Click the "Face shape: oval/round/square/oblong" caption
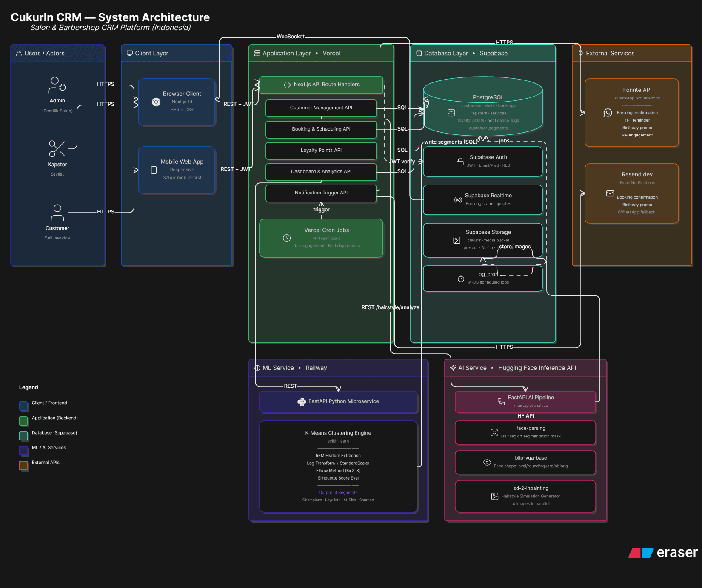Image resolution: width=702 pixels, height=588 pixels. [531, 466]
